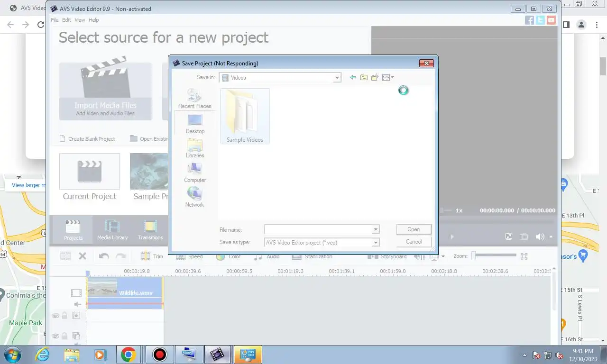Open AVS Twitter page icon
607x364 pixels.
(x=540, y=20)
